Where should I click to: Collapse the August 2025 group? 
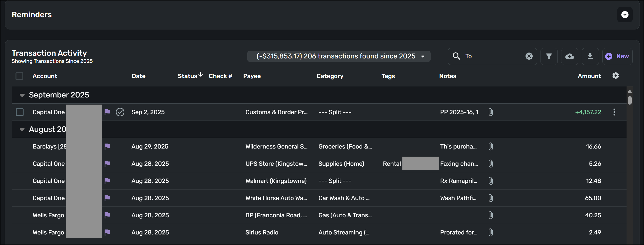(22, 130)
